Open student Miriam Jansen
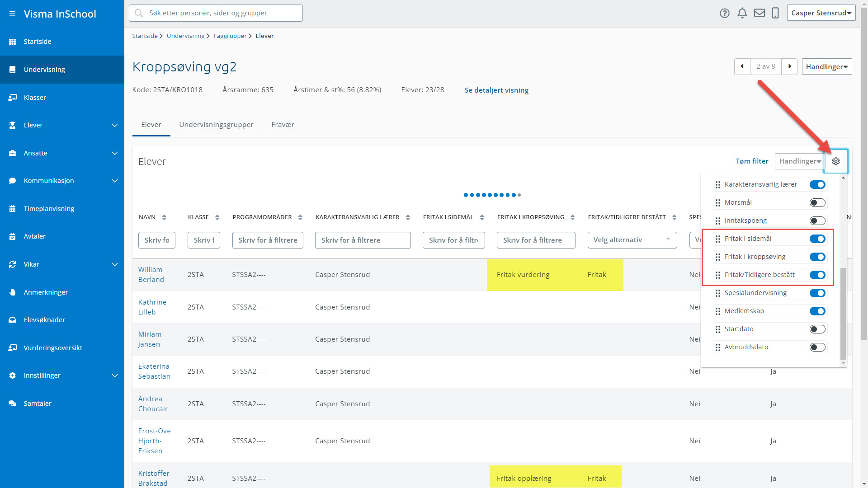868x488 pixels. (150, 339)
